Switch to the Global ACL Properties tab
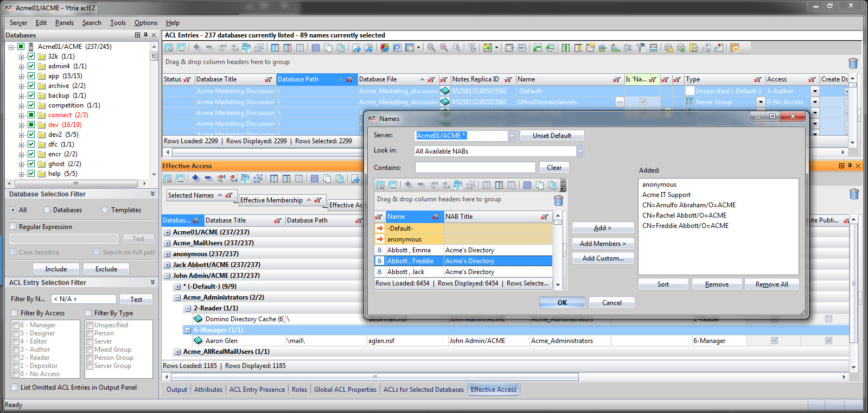This screenshot has height=413, width=868. click(x=345, y=389)
